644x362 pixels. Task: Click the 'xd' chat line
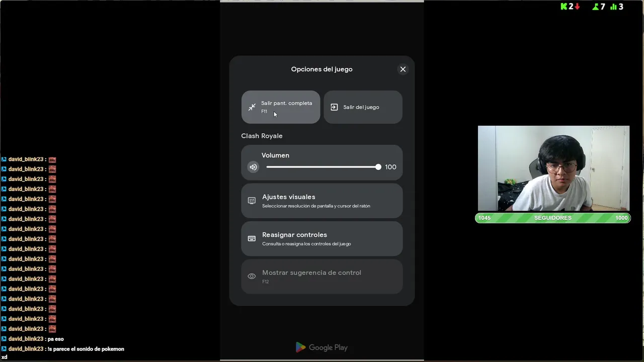coord(5,357)
